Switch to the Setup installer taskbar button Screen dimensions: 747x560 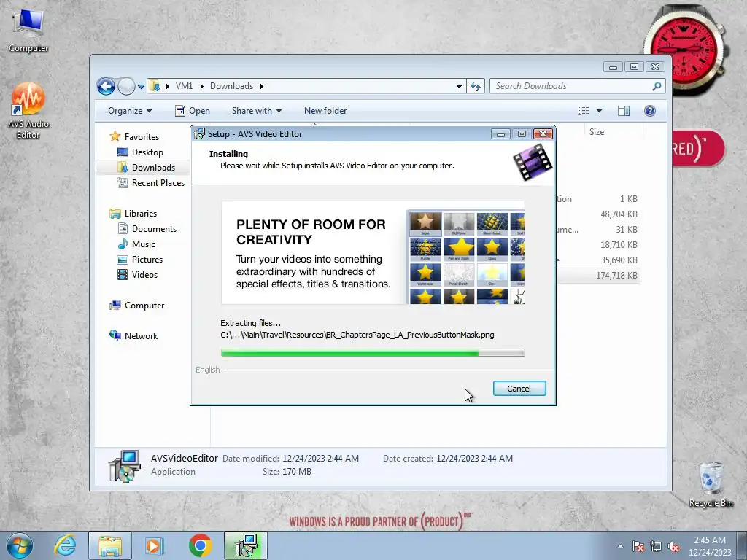click(x=247, y=545)
